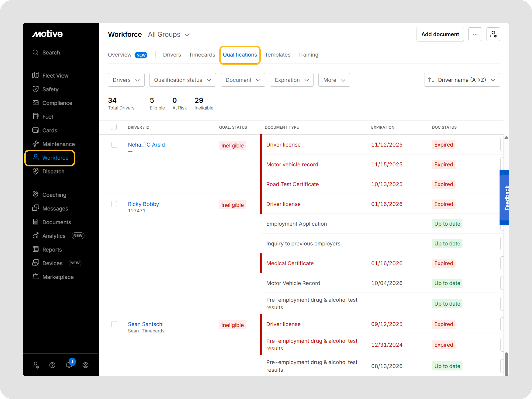
Task: Tick the Ricky Bobby checkbox
Action: tap(114, 204)
